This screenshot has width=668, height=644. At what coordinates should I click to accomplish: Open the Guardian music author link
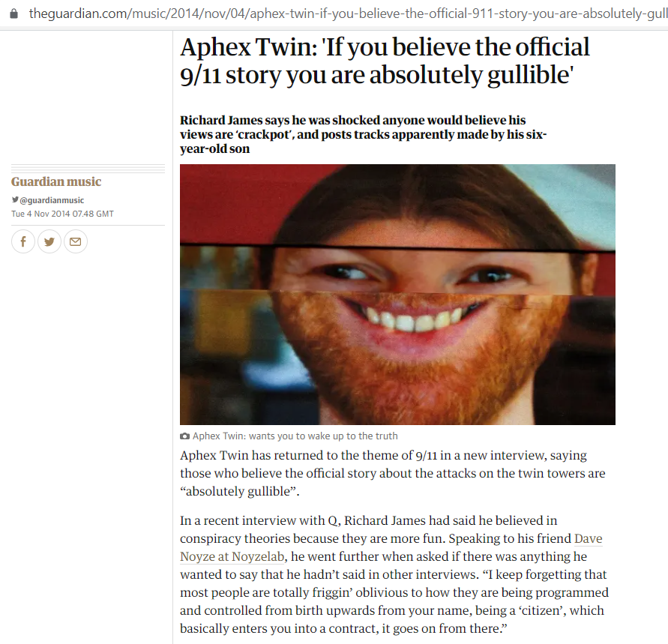click(56, 182)
